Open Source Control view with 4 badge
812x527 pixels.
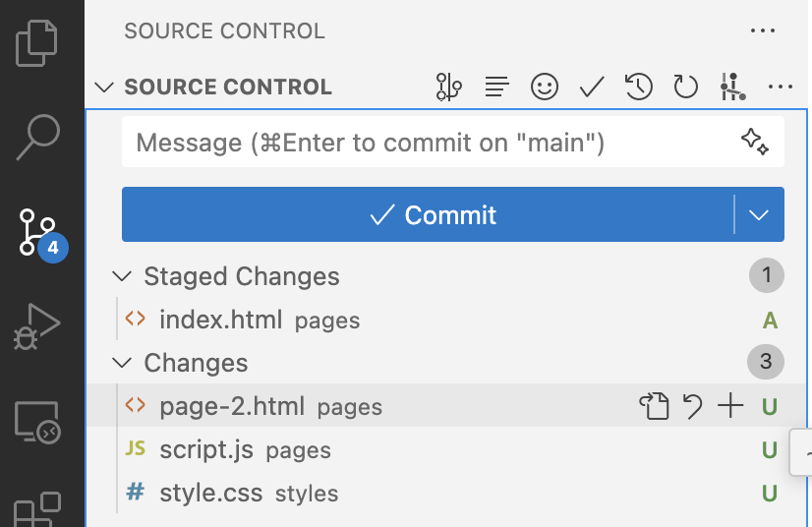41,234
